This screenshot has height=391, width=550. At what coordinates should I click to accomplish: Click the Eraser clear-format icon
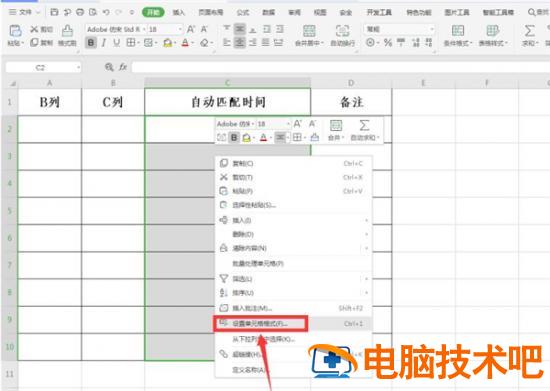(x=204, y=43)
